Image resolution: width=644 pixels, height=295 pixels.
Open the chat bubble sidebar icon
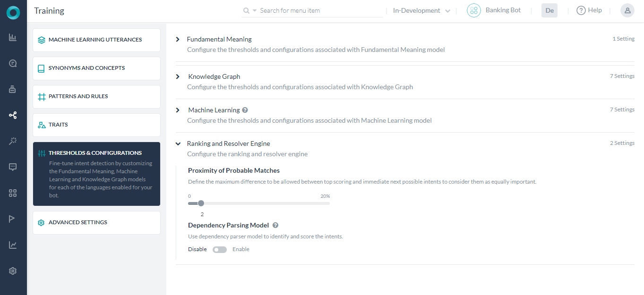13,167
